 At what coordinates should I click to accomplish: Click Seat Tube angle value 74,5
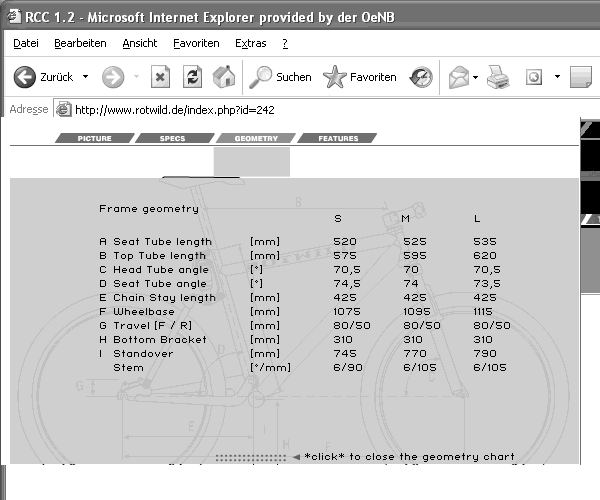point(347,284)
